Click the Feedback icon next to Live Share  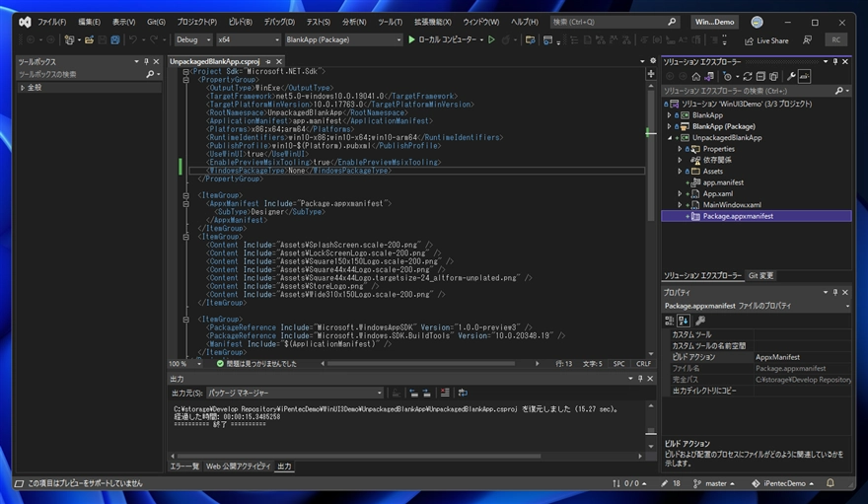click(808, 39)
